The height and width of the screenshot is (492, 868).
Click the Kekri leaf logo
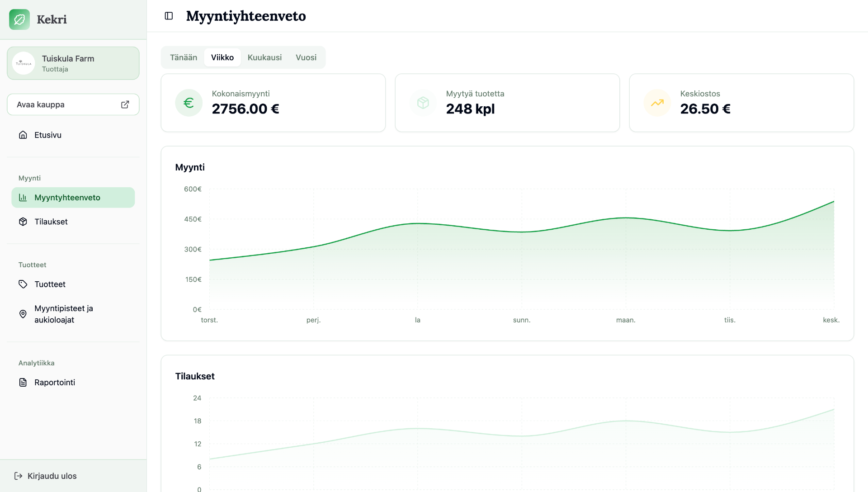(19, 19)
